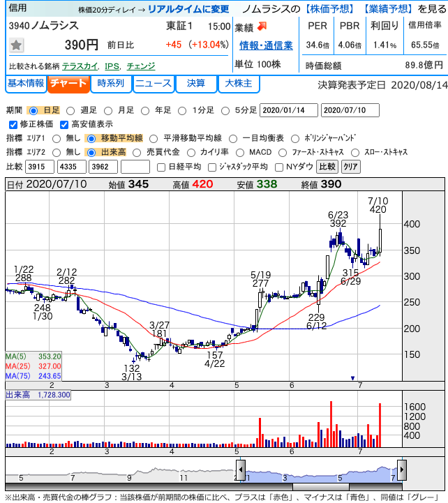The width and height of the screenshot is (448, 503).
Task: Open 業績予想 link
Action: [x=388, y=9]
